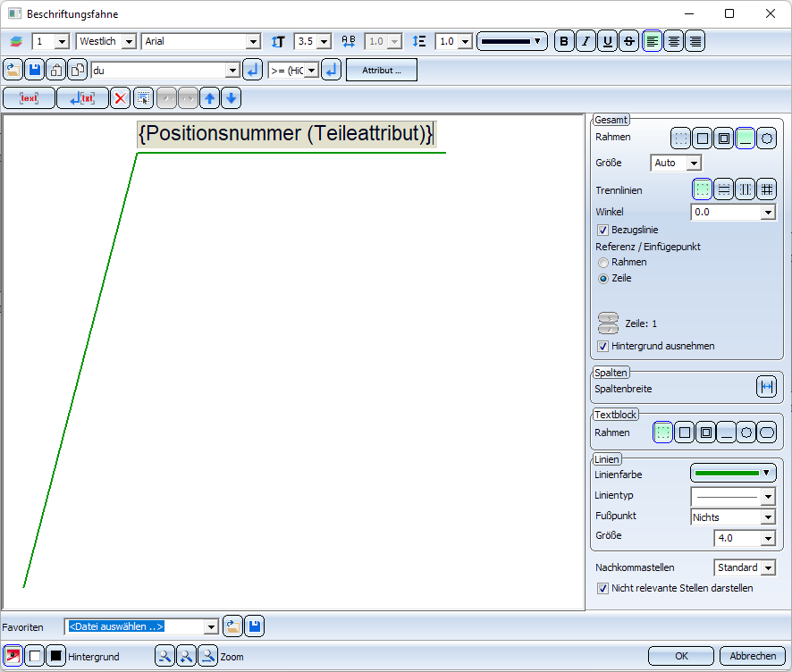Select Gesamt frame: circle
Viewport: 792px width, 672px height.
(x=767, y=139)
